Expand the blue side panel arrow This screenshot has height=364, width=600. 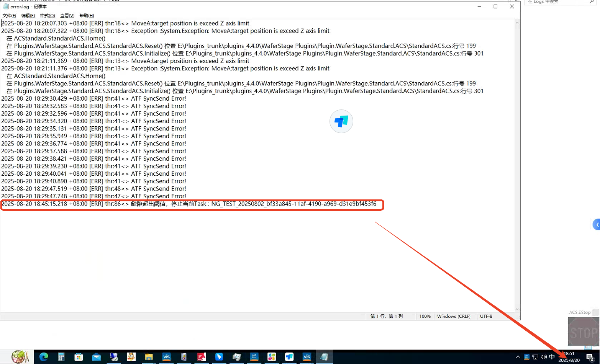597,225
